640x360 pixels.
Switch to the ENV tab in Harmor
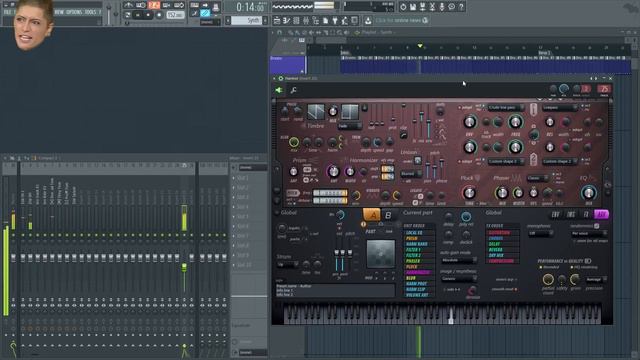556,215
